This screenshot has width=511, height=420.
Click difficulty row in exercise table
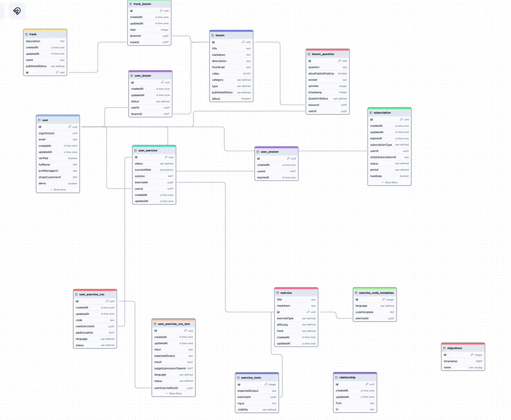click(296, 325)
